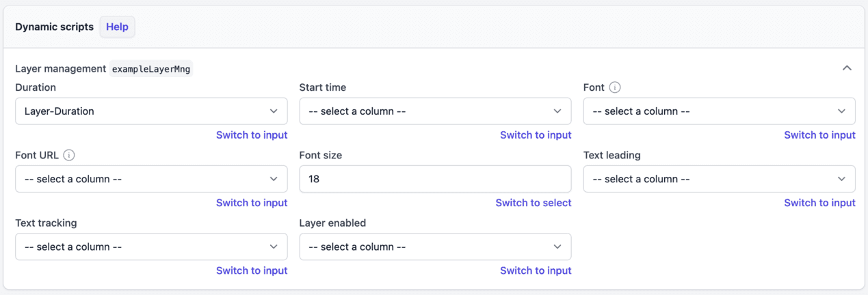Screen dimensions: 868x295
Task: Switch Font URL to input mode
Action: 252,203
